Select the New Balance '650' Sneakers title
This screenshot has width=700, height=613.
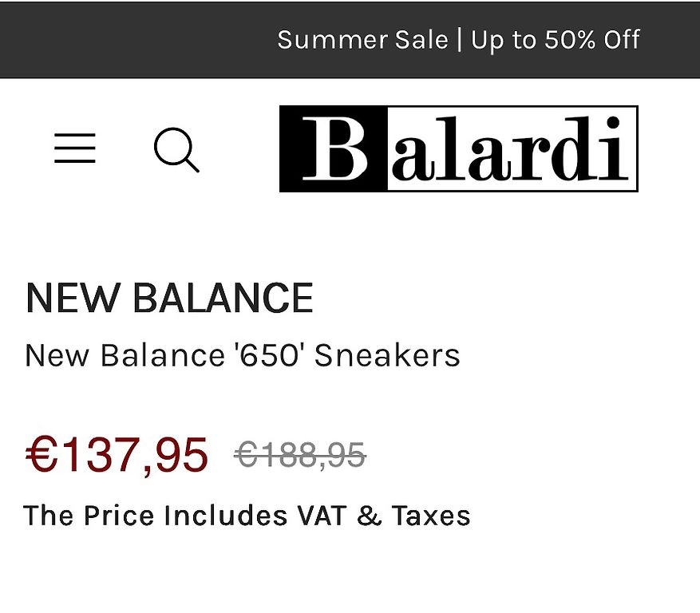pos(243,356)
